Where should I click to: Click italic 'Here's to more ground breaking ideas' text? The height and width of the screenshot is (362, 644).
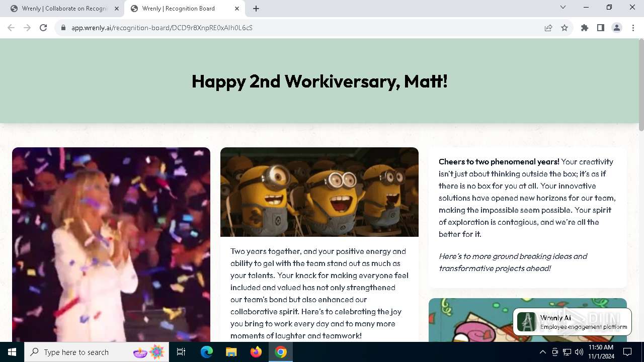click(x=513, y=262)
